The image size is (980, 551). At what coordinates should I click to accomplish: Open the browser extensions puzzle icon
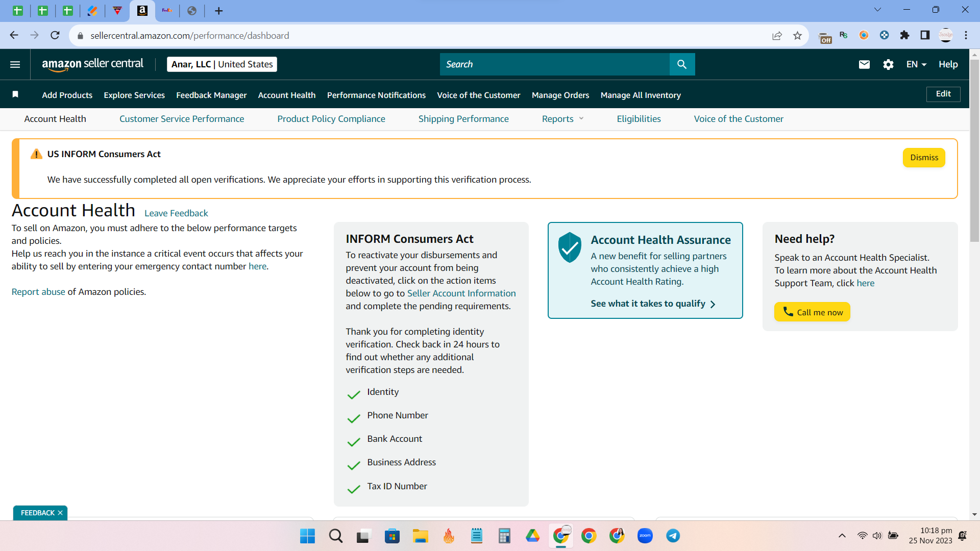pyautogui.click(x=904, y=35)
